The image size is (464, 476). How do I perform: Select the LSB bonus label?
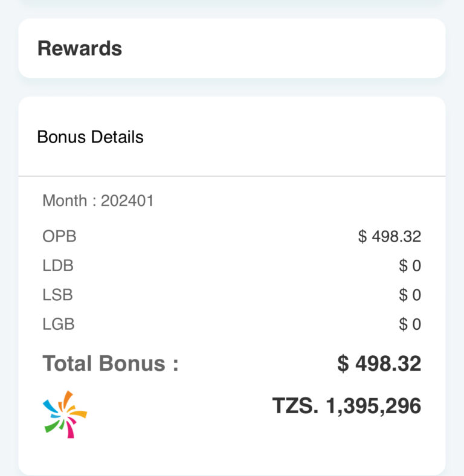58,295
